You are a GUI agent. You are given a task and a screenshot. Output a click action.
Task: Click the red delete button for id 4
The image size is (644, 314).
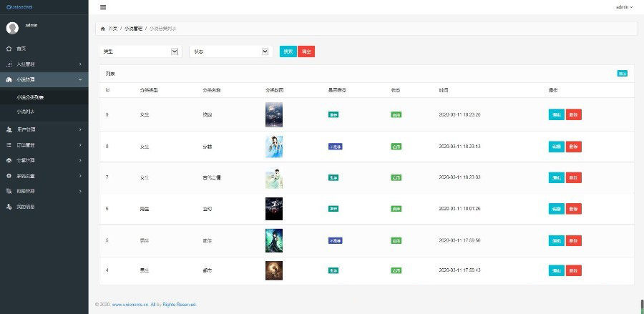(x=573, y=270)
